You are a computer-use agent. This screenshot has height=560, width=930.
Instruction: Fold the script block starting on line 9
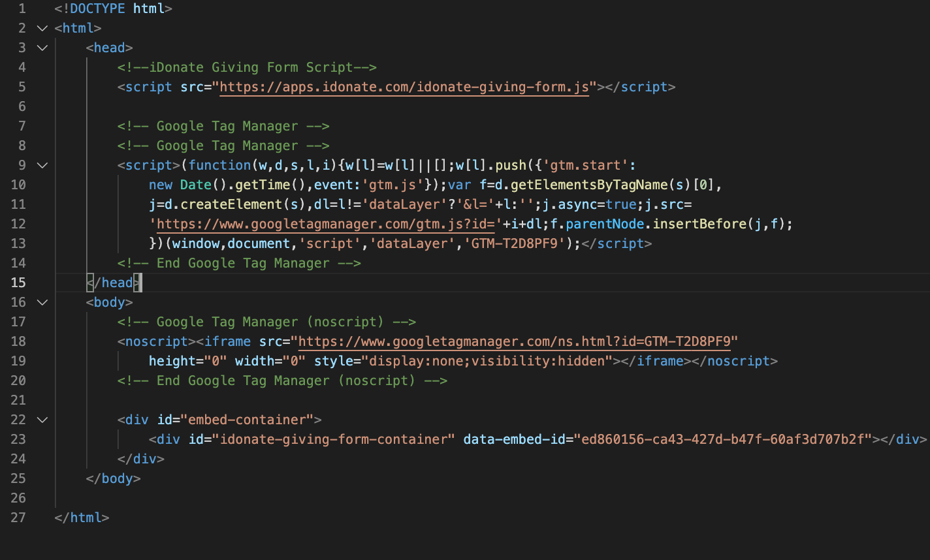click(x=42, y=165)
